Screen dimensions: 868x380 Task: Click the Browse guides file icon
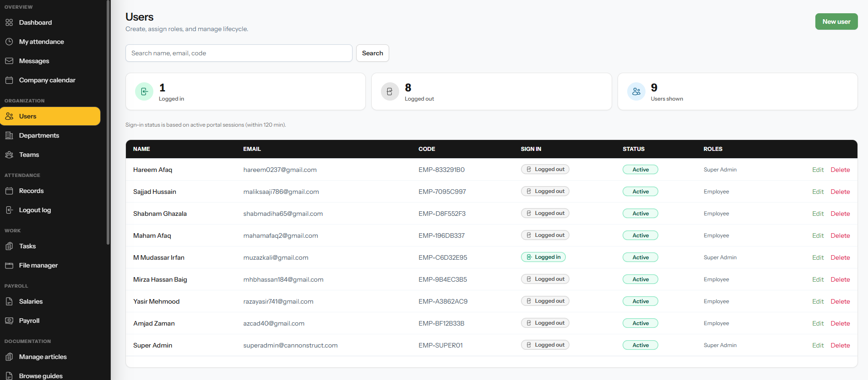click(9, 376)
